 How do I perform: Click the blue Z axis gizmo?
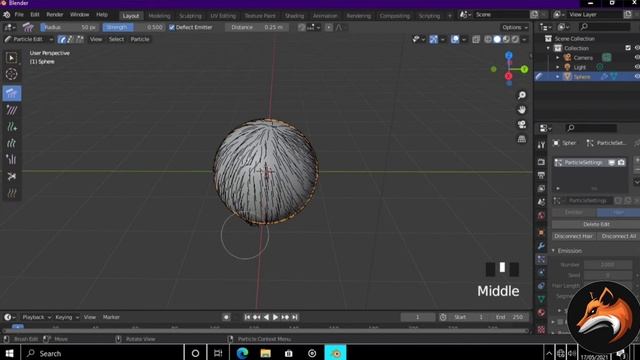point(509,55)
